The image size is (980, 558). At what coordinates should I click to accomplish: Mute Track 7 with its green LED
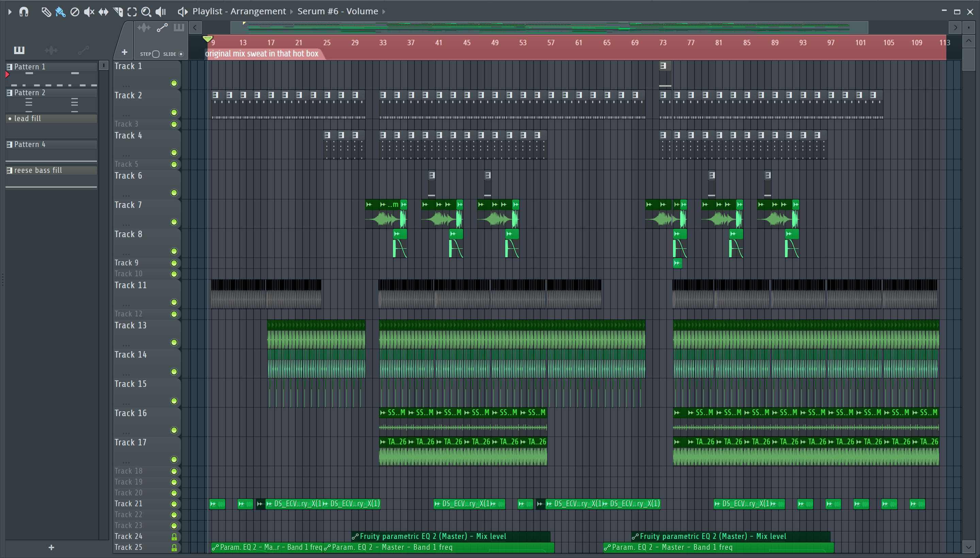[174, 222]
